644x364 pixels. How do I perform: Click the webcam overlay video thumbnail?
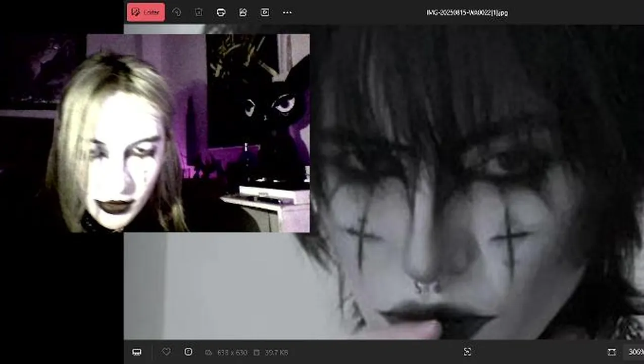pyautogui.click(x=155, y=133)
